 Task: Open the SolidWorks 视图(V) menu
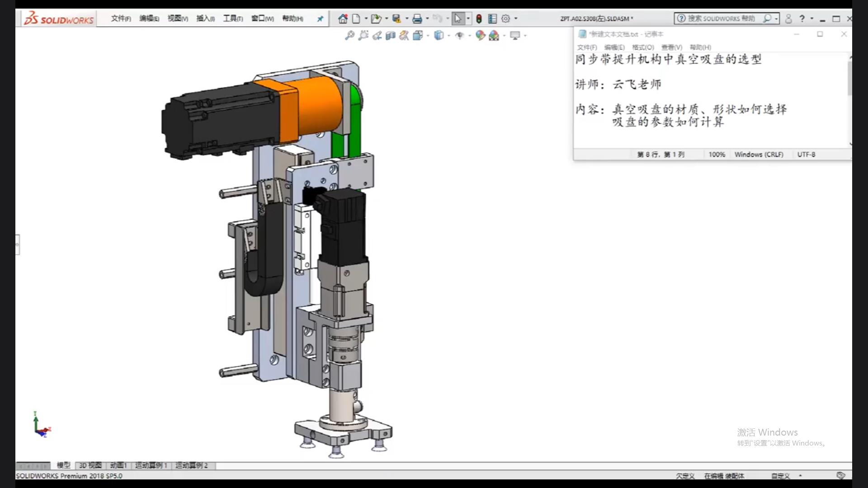(x=177, y=19)
